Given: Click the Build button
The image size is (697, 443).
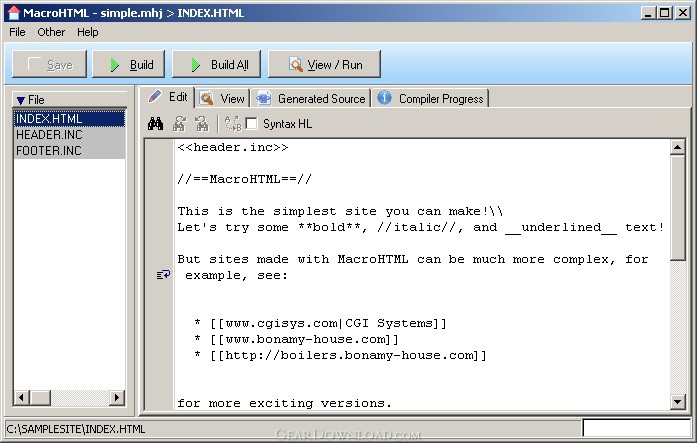Looking at the screenshot, I should pyautogui.click(x=128, y=64).
